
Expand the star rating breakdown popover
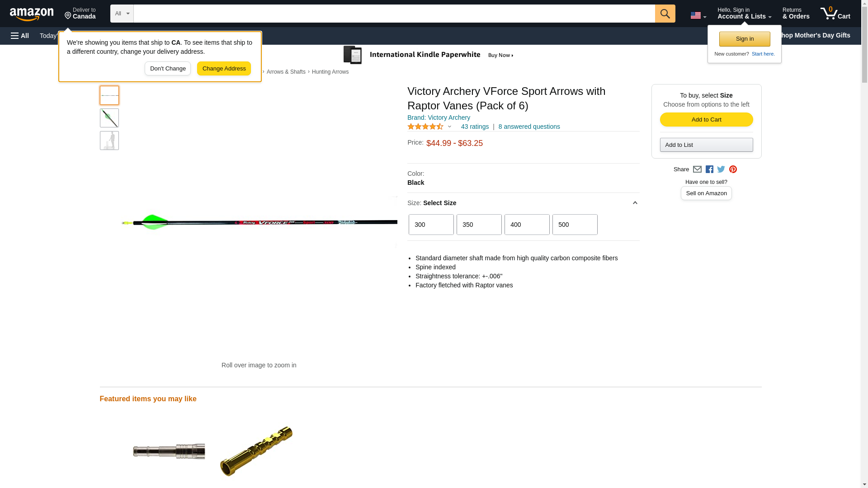(x=449, y=127)
